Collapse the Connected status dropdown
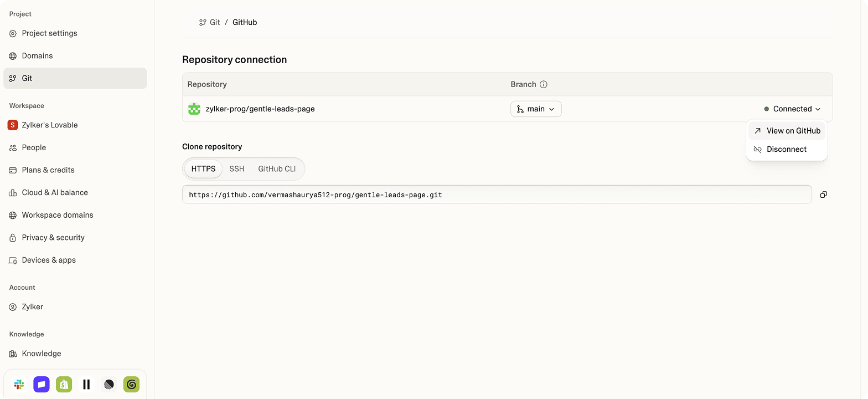This screenshot has height=399, width=868. pos(792,109)
